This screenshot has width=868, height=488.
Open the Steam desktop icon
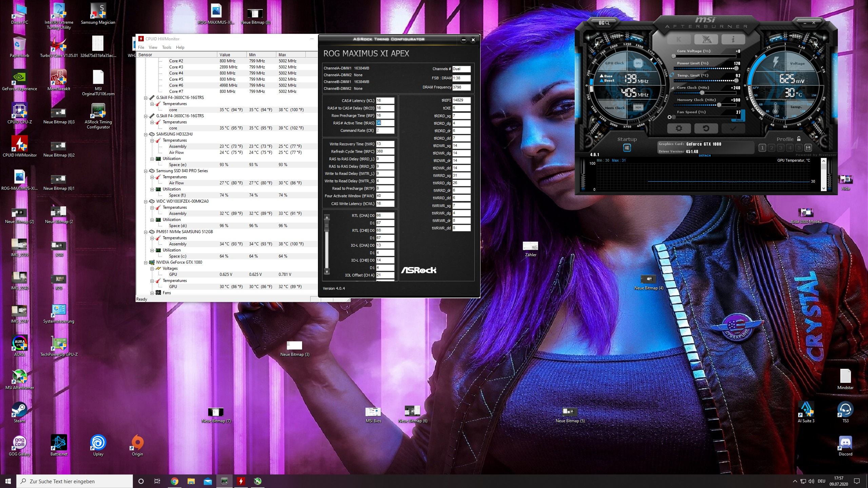tap(20, 412)
